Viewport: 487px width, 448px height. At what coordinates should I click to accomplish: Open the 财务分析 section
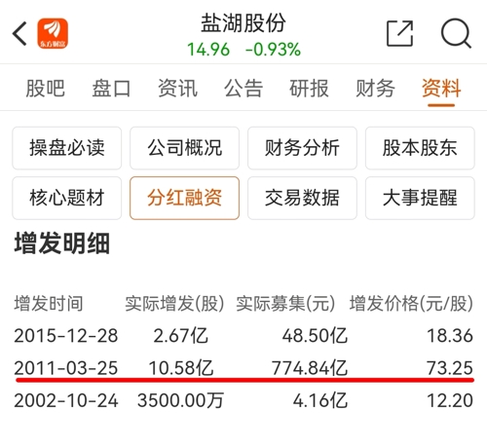click(302, 148)
